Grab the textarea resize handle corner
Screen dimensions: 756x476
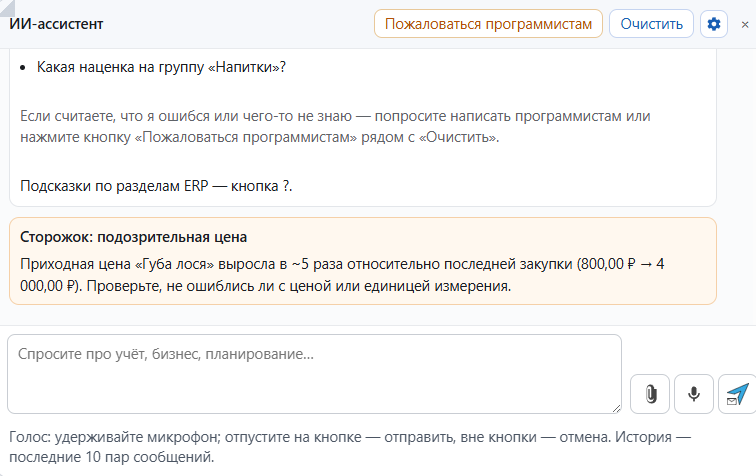(x=617, y=408)
